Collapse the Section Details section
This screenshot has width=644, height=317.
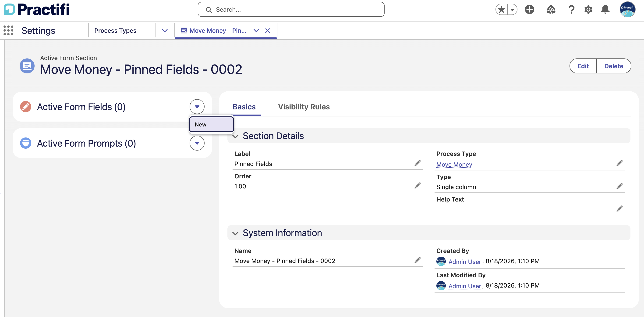click(235, 136)
